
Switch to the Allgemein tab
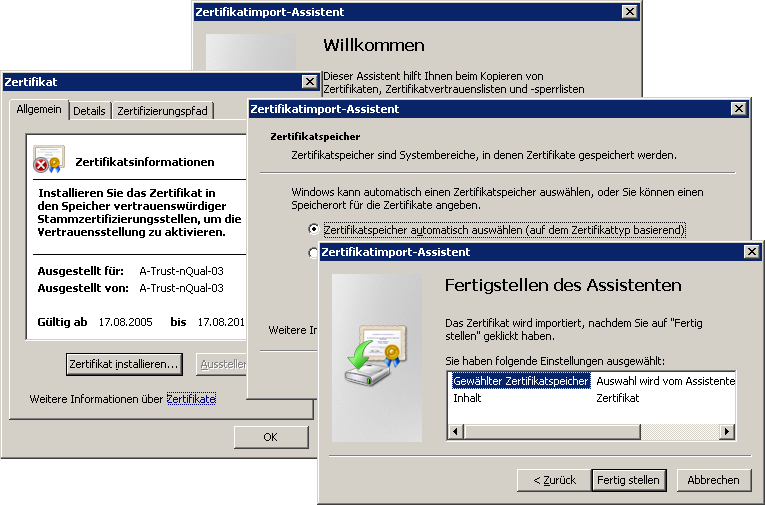pos(39,110)
